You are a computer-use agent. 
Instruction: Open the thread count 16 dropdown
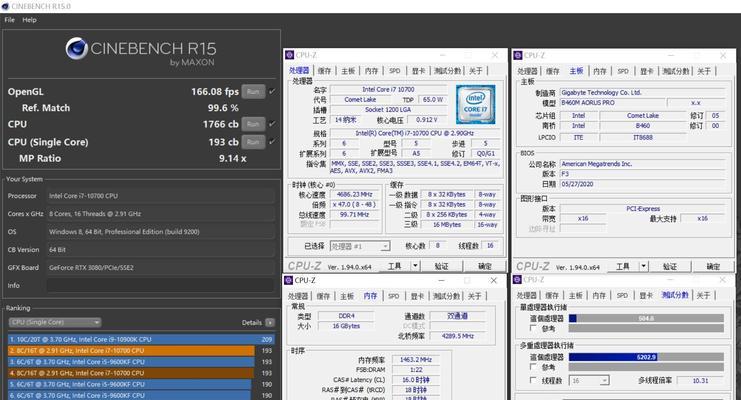click(589, 381)
